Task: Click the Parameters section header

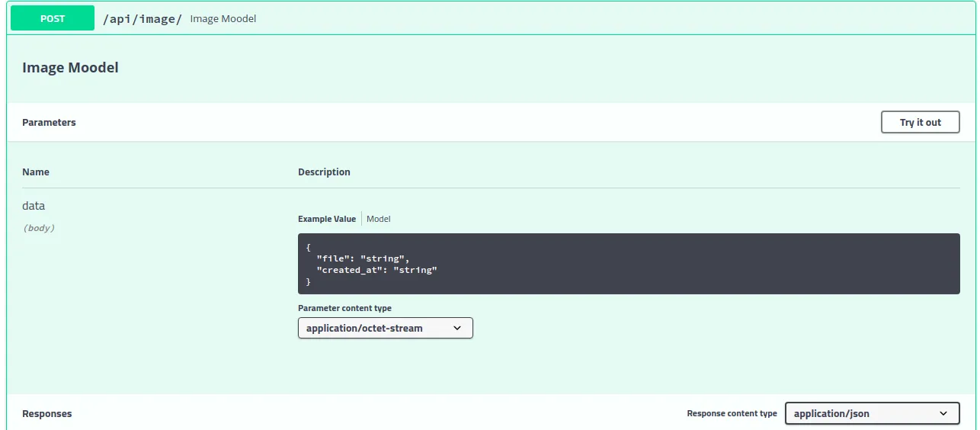Action: (49, 122)
